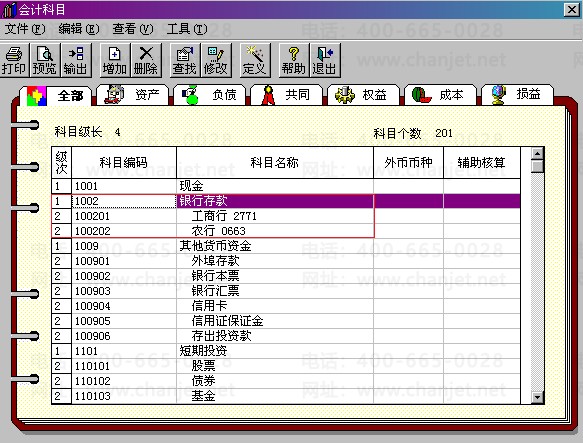Exit via the 退出 toolbar icon
This screenshot has height=443, width=583.
[x=325, y=61]
